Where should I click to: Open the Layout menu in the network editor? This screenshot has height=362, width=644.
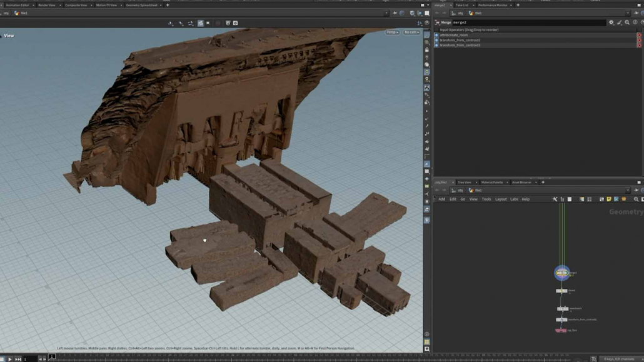pyautogui.click(x=501, y=199)
